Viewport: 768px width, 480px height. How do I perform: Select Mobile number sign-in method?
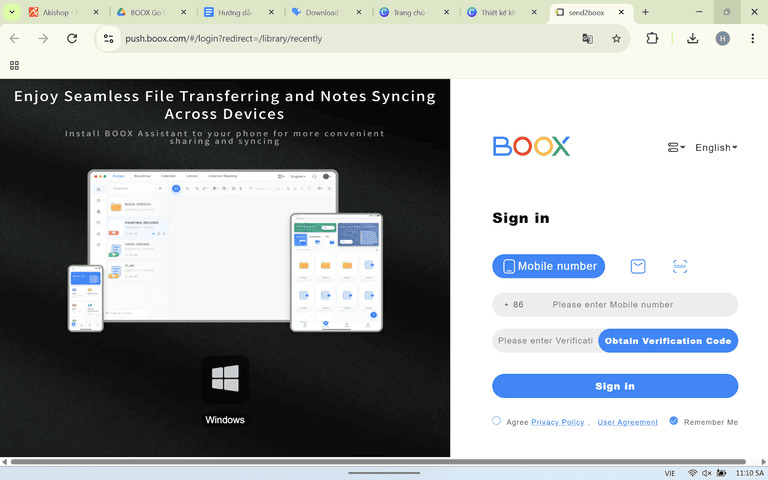coord(549,266)
